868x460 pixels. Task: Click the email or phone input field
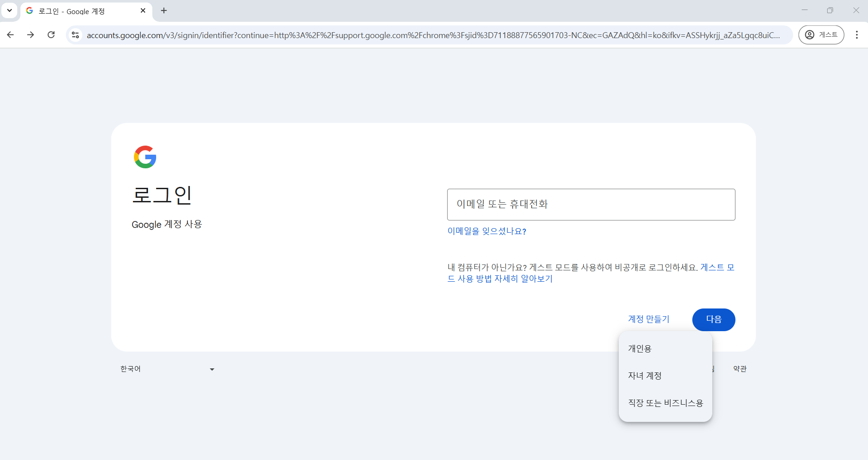coord(590,204)
